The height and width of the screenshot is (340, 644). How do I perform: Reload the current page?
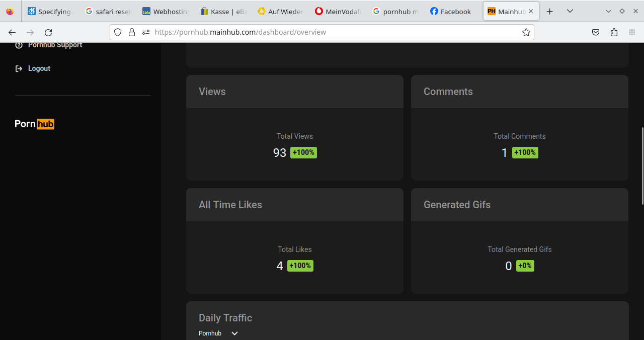tap(48, 32)
